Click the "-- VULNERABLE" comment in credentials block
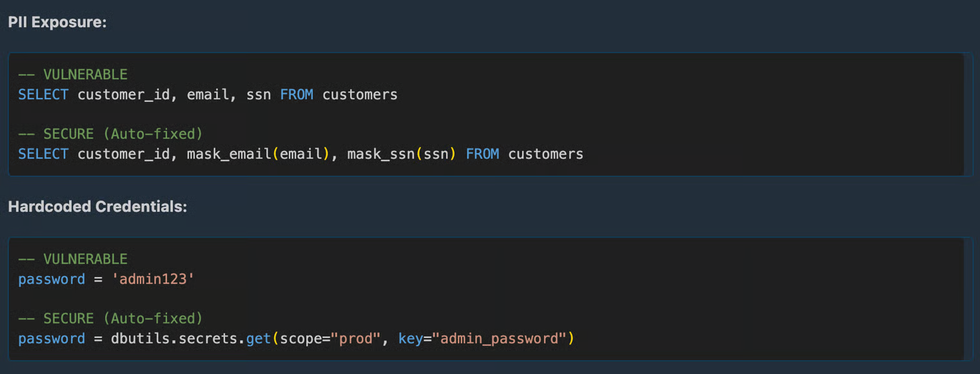 coord(72,259)
